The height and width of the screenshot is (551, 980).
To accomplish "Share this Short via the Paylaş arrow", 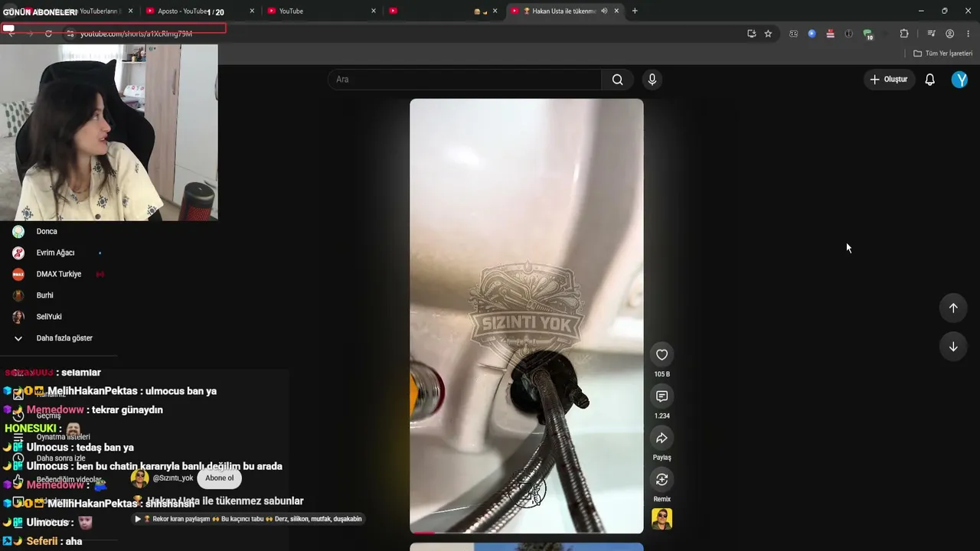I will click(x=661, y=438).
